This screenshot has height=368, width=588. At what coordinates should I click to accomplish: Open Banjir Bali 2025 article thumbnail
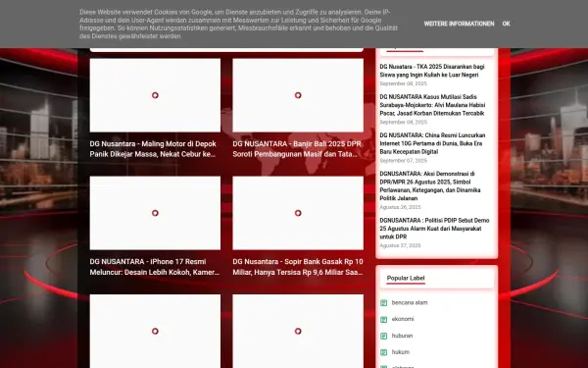298,95
